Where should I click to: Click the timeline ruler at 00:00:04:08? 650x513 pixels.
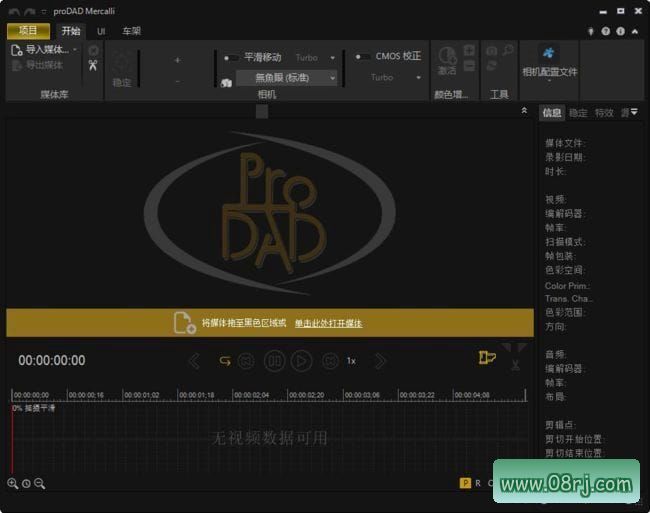472,395
